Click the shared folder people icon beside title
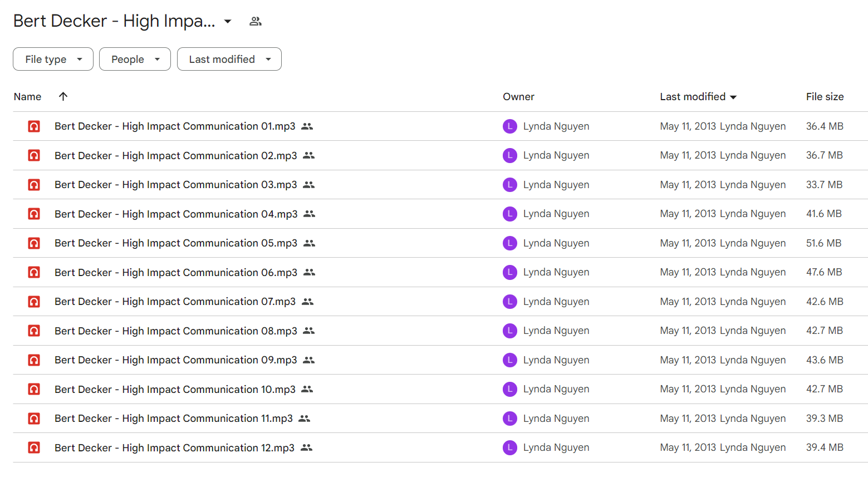868x492 pixels. pos(256,21)
